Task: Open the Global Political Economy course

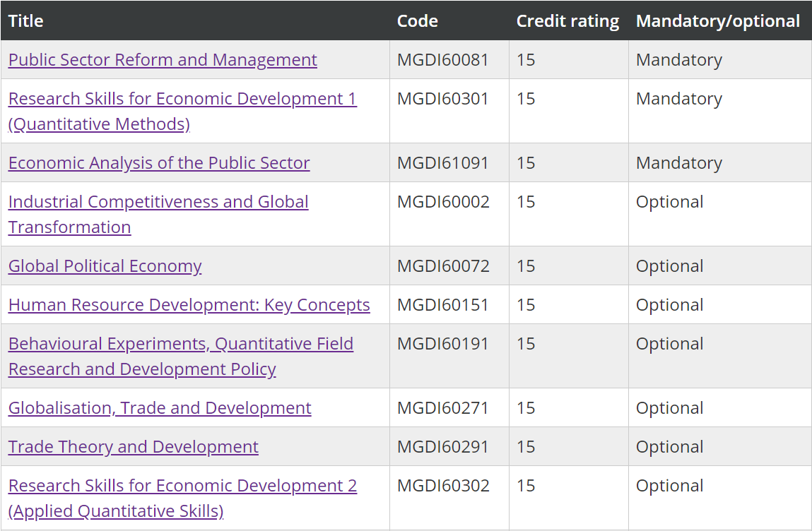Action: [105, 266]
